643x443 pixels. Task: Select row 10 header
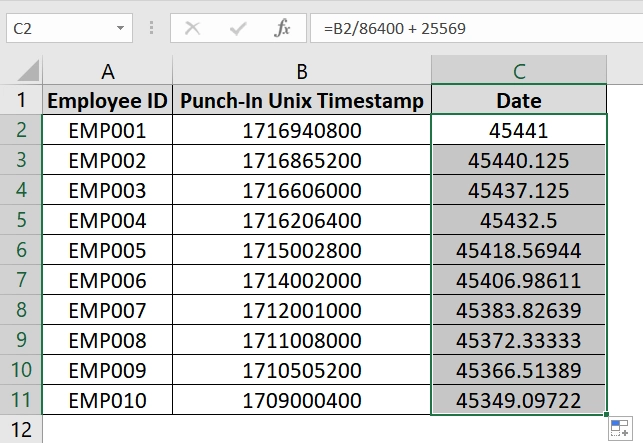click(x=21, y=369)
